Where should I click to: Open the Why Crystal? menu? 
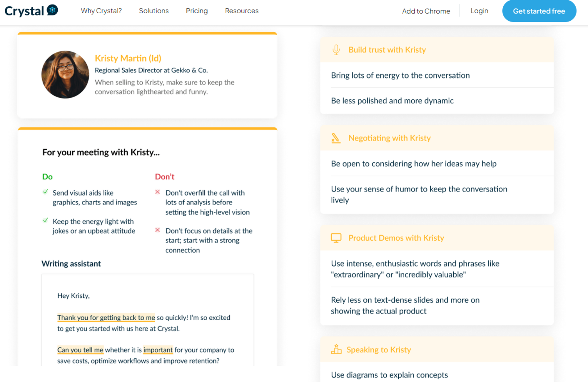[101, 11]
